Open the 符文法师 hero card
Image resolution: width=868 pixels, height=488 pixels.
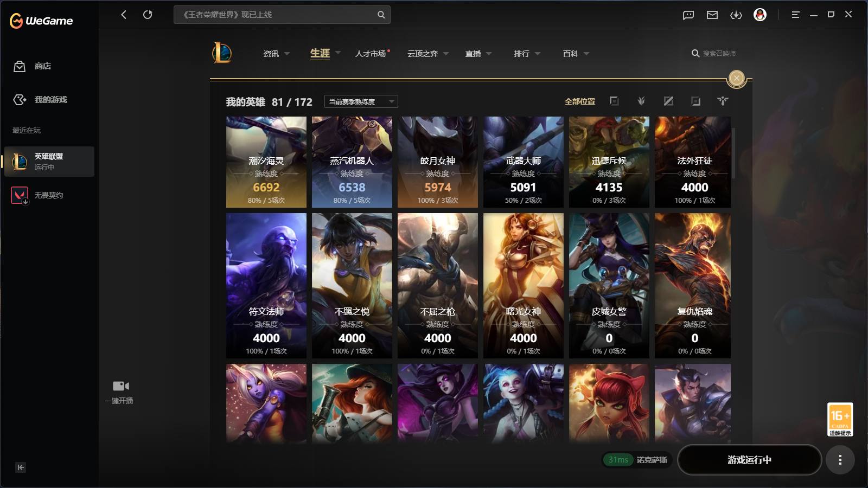pos(266,286)
